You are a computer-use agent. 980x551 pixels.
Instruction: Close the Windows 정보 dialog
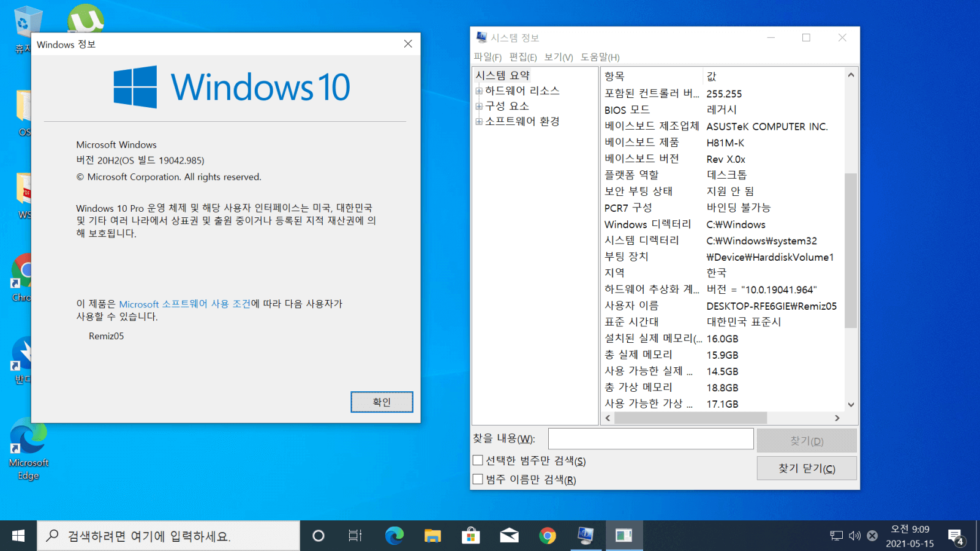pyautogui.click(x=408, y=44)
